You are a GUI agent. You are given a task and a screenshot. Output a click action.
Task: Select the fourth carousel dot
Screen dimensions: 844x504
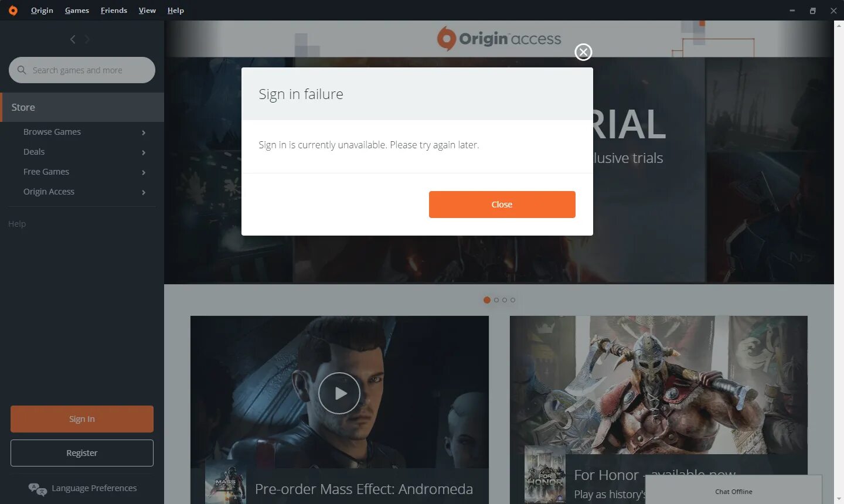coord(513,300)
